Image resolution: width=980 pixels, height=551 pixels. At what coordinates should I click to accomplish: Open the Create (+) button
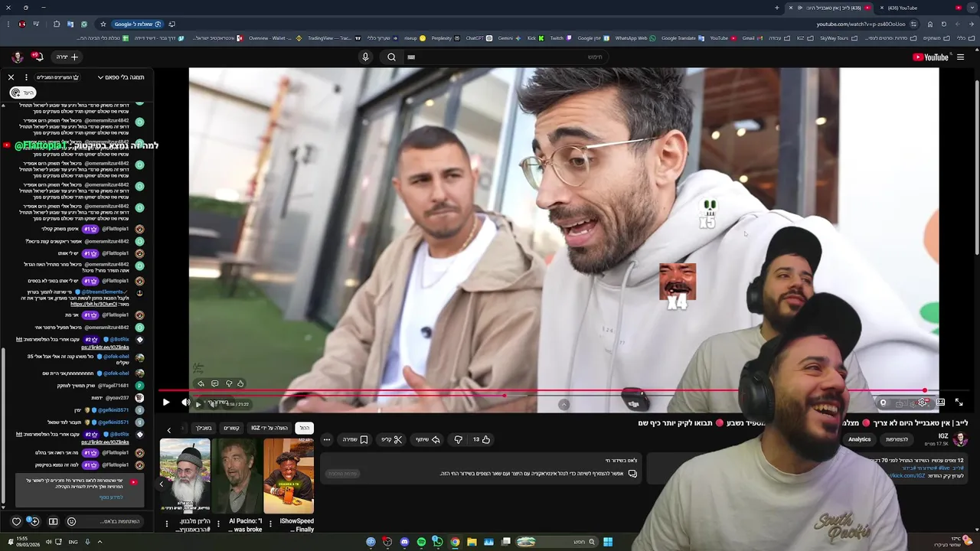(67, 57)
